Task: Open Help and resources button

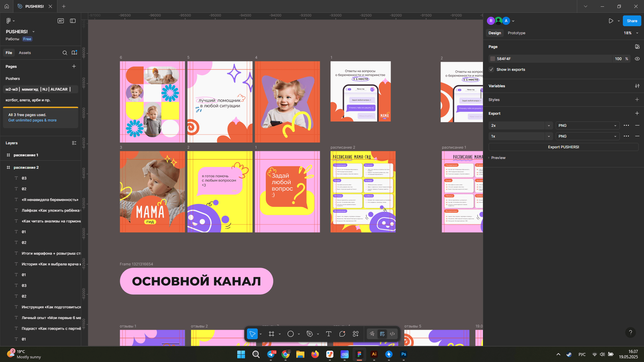Action: click(630, 332)
